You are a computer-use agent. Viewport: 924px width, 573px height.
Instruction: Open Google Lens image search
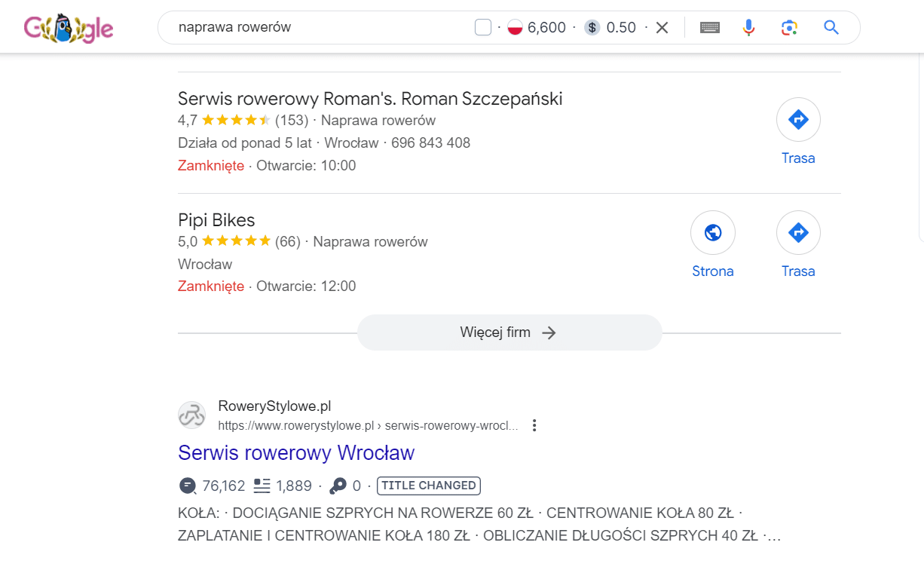(789, 28)
